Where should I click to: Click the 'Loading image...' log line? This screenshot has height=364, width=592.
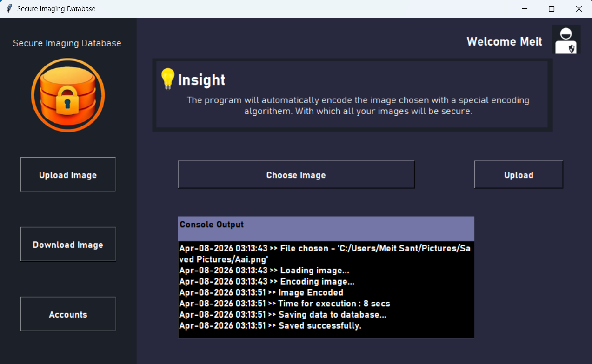click(x=264, y=271)
